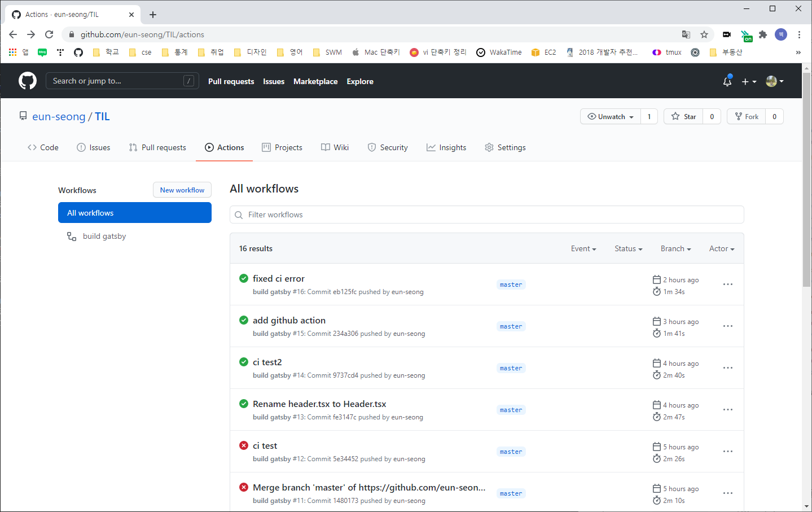Click the TIL repository name link
The width and height of the screenshot is (812, 512).
click(x=102, y=116)
